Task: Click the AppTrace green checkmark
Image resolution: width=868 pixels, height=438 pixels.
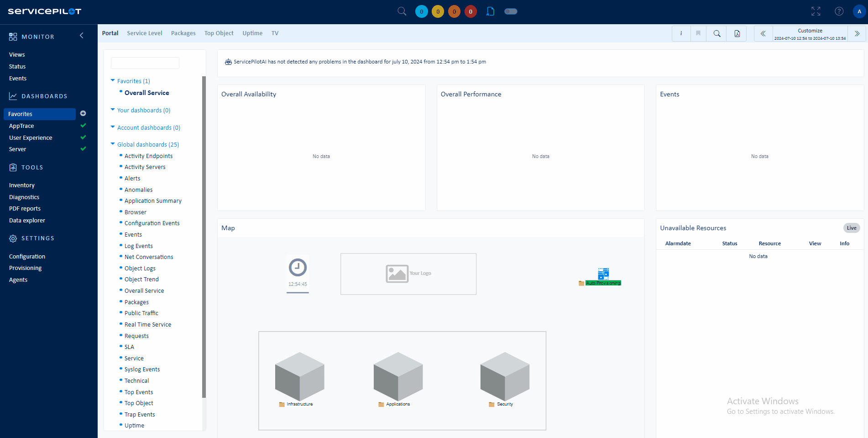Action: click(x=83, y=125)
